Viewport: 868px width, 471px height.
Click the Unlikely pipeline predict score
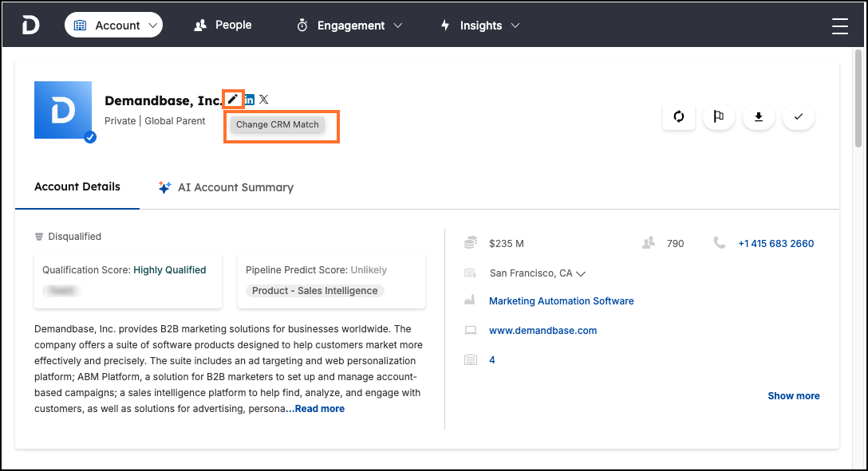click(x=369, y=270)
